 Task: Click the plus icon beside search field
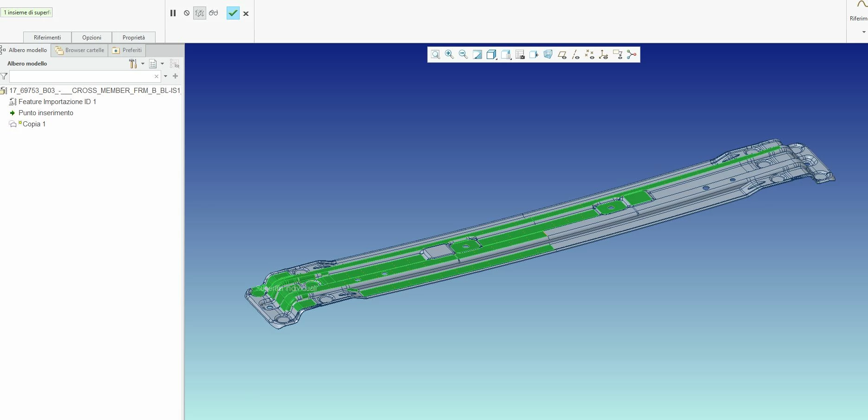click(176, 76)
